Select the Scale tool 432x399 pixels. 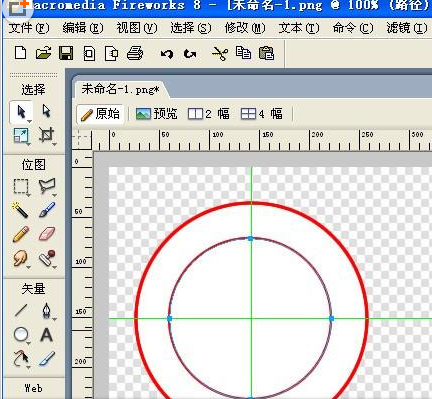point(21,136)
